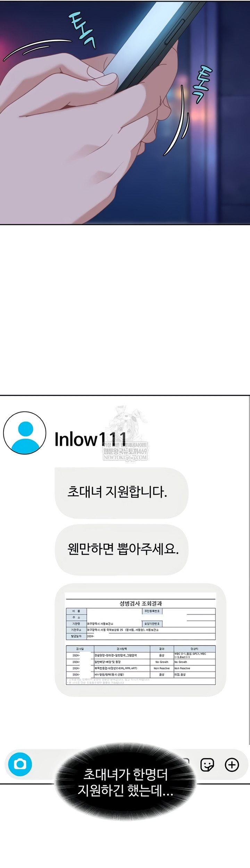250x868 pixels.
Task: Click the '검사항목' column header in document
Action: [x=122, y=648]
